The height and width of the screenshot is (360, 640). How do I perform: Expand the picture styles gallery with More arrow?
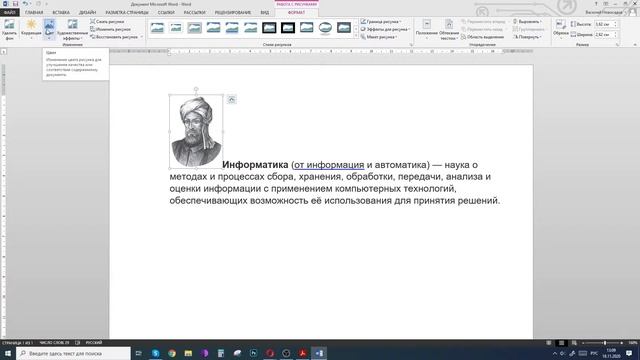(356, 37)
